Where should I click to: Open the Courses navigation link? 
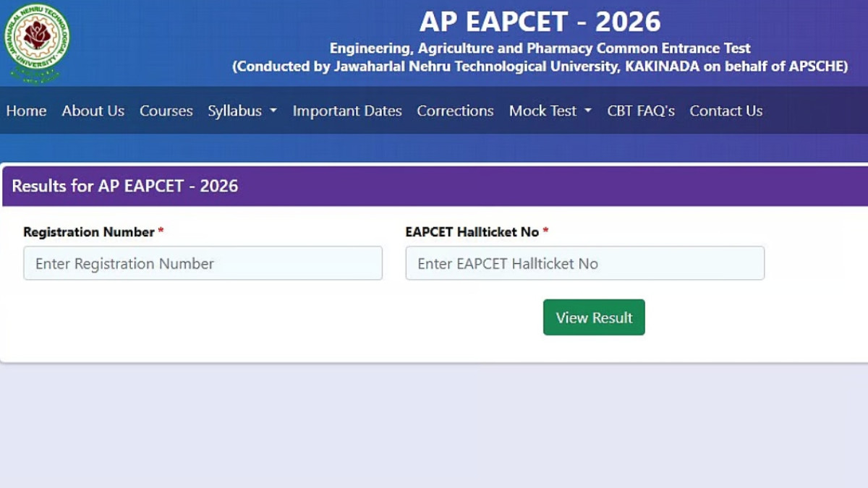pyautogui.click(x=166, y=111)
